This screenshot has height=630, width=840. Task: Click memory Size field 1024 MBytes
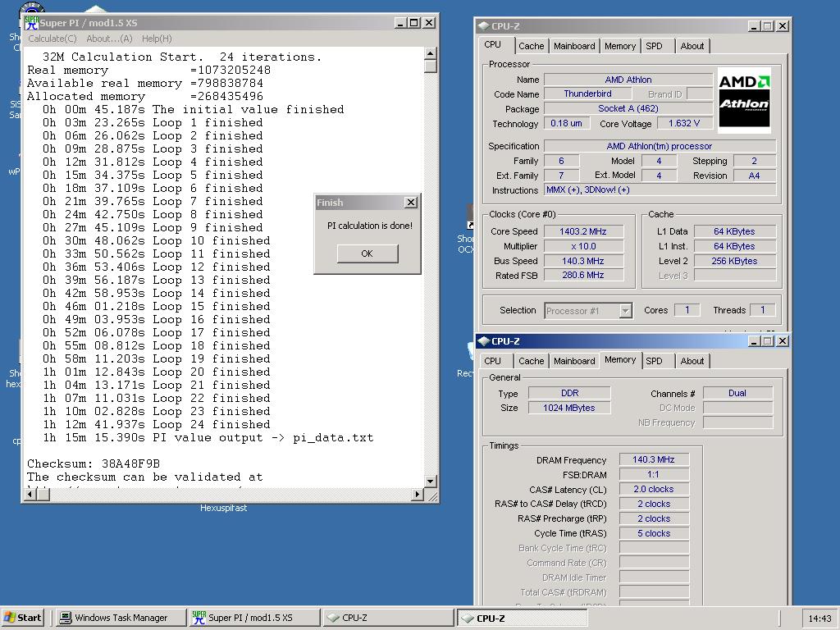pos(569,408)
